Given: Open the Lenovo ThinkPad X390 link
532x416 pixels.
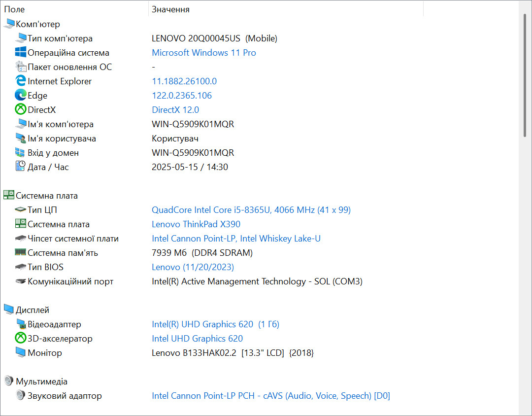Looking at the screenshot, I should click(196, 224).
